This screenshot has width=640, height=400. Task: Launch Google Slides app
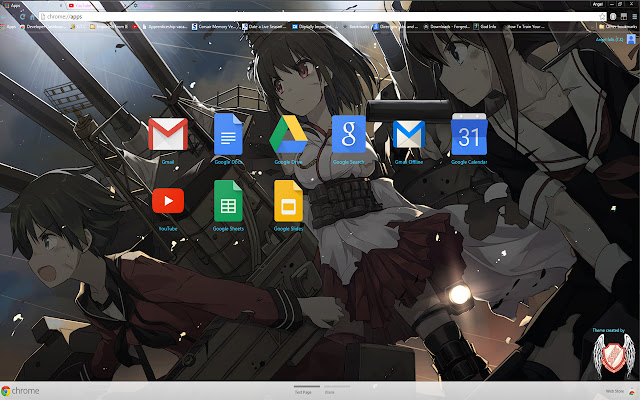point(288,201)
